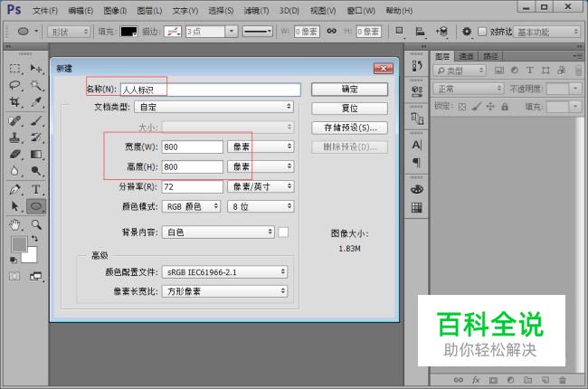The image size is (588, 389).
Task: Open the 文件(F) menu
Action: (x=45, y=11)
